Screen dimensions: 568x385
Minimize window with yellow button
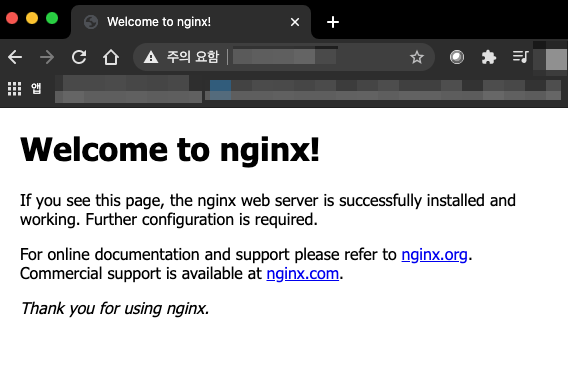pos(32,18)
